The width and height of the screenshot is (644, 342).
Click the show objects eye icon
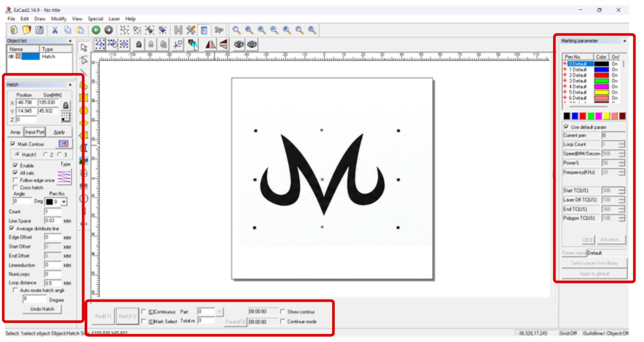click(x=239, y=44)
